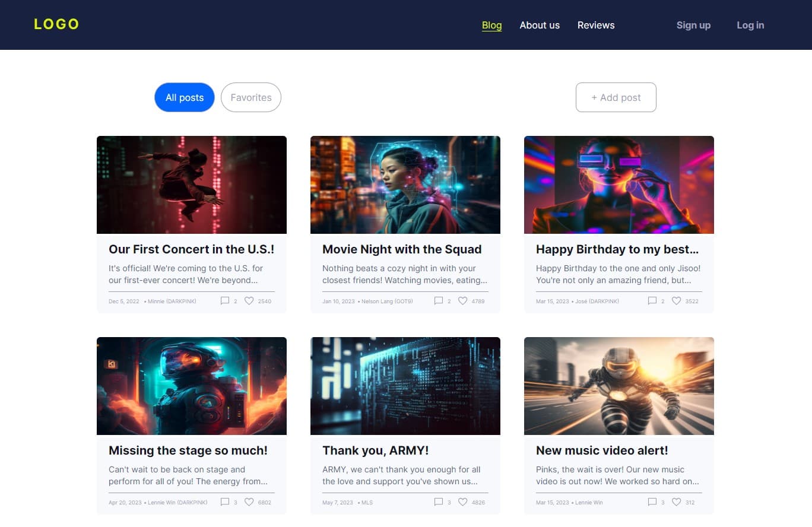This screenshot has width=812, height=527.
Task: Select the All posts filter
Action: click(185, 97)
